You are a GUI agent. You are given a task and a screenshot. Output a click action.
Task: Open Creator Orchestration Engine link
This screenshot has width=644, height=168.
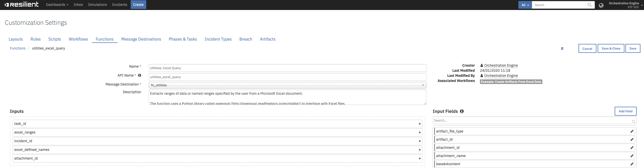tap(501, 65)
